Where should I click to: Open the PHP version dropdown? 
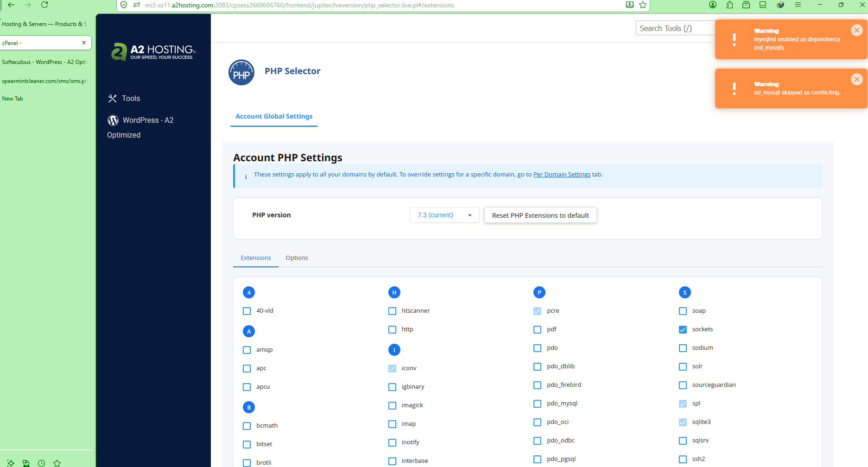point(444,215)
